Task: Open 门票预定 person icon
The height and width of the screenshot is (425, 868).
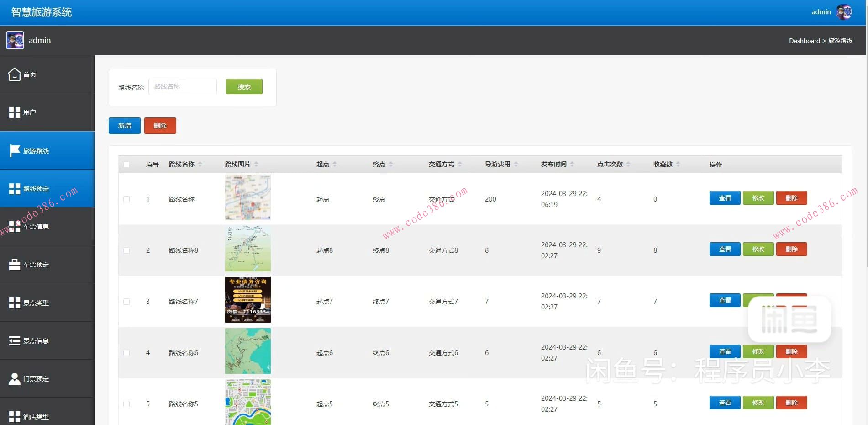Action: [15, 379]
